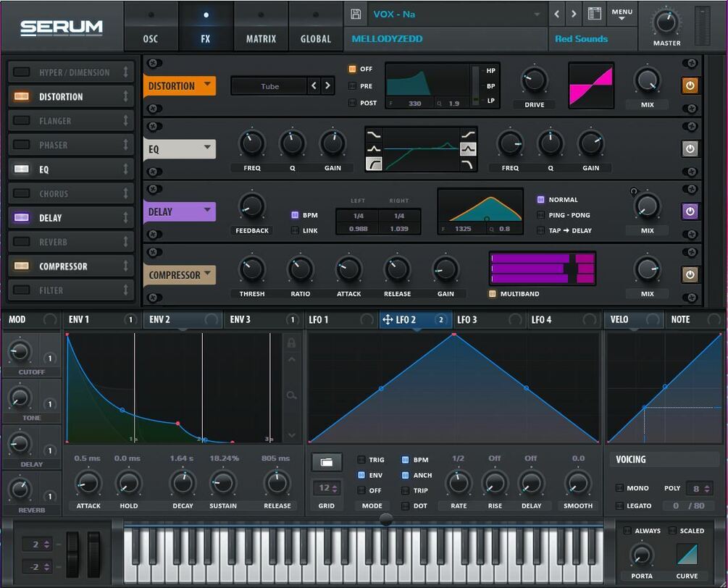
Task: Open the EQ module dropdown
Action: (208, 147)
